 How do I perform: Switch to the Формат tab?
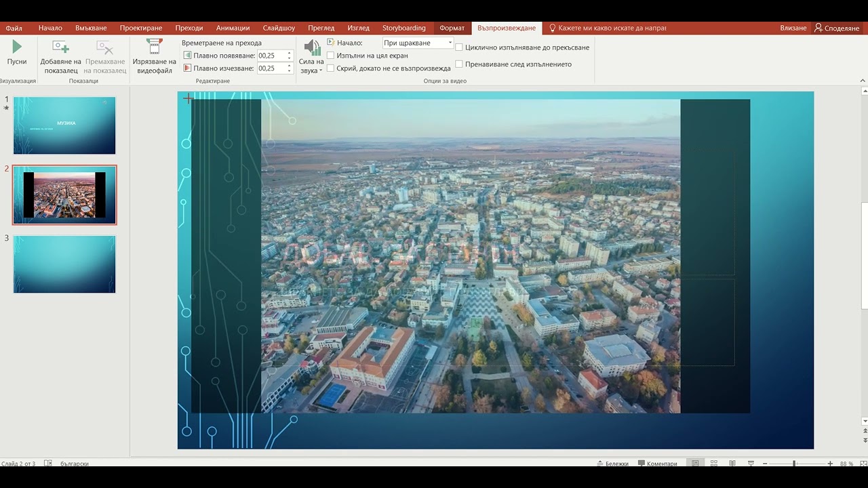click(x=452, y=28)
